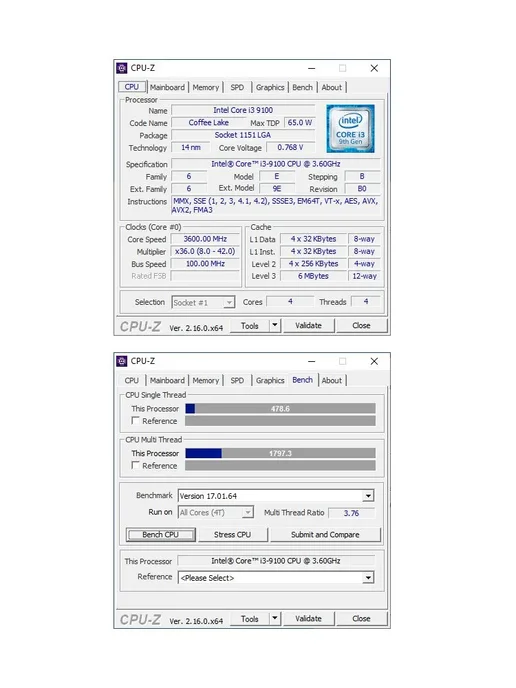Switch to CPU tab in bottom CPU-Z window
Viewport: 516px width, 688px height.
point(132,380)
